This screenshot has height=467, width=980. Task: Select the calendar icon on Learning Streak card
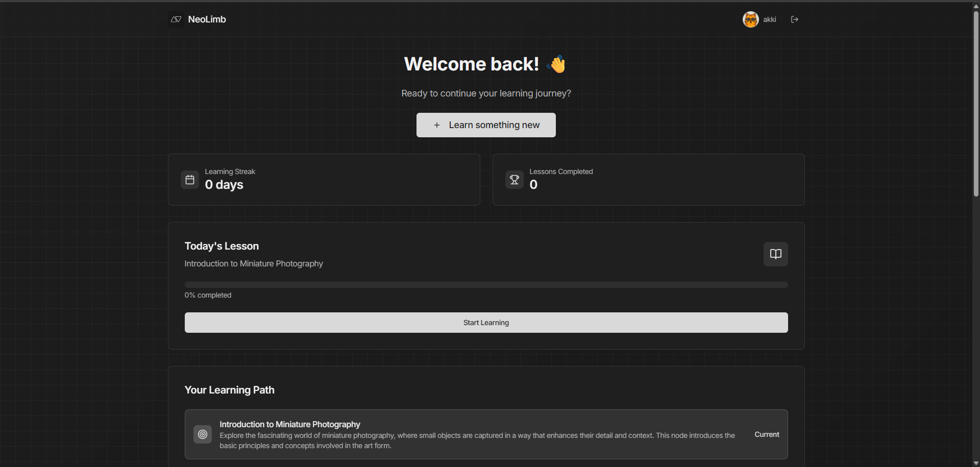(x=190, y=179)
